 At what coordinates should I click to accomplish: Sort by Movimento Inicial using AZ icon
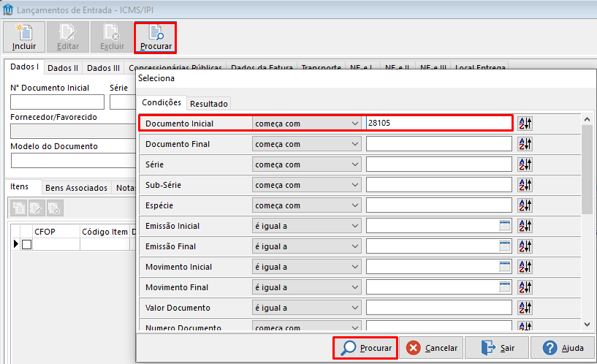coord(525,267)
